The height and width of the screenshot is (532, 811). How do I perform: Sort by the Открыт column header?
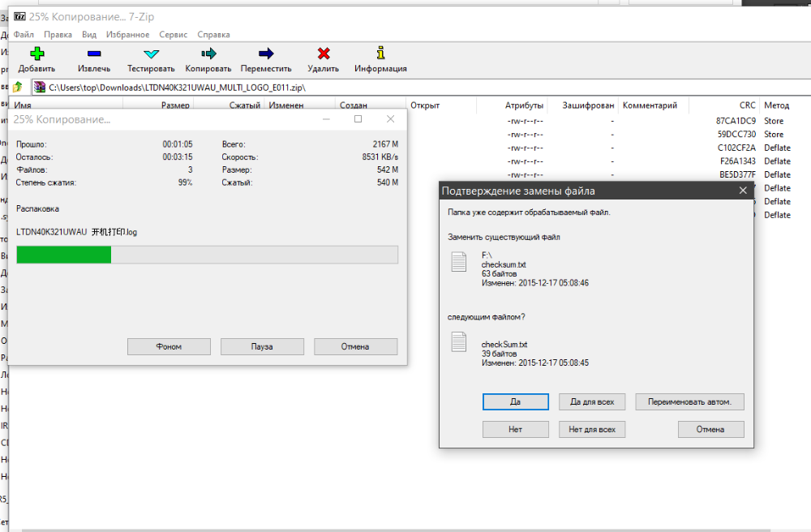(x=425, y=105)
